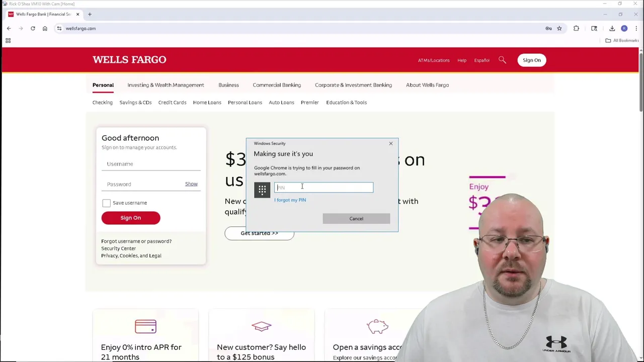Screen dimensions: 644x362
Task: Show the password with the Show toggle
Action: coord(191,184)
